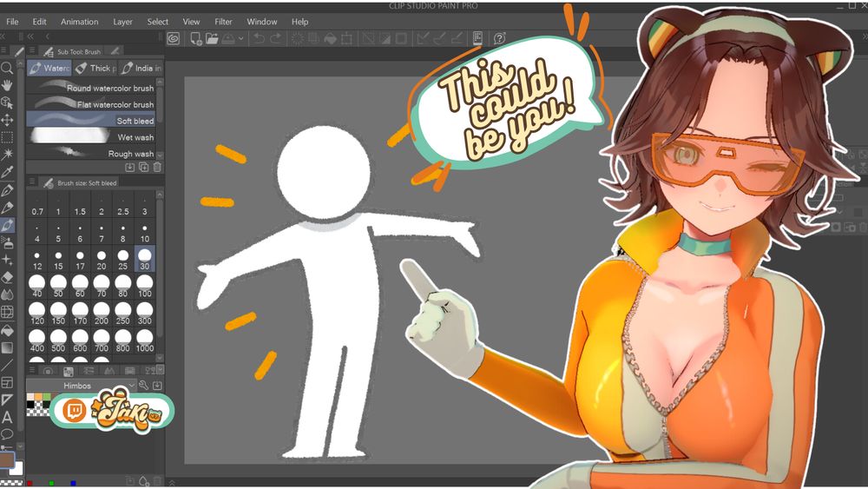Choose the Rough wash brush
Image resolution: width=868 pixels, height=489 pixels.
tap(91, 153)
